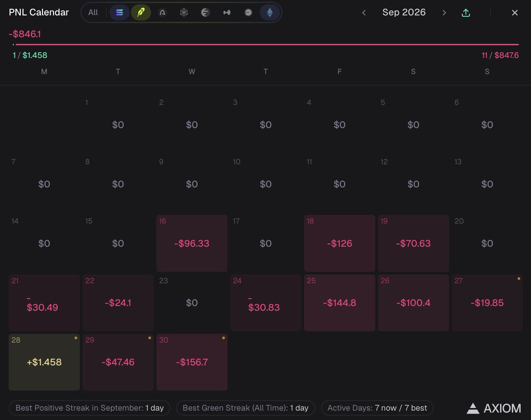
Task: Open September 21 cell with -$30.49
Action: tap(44, 302)
